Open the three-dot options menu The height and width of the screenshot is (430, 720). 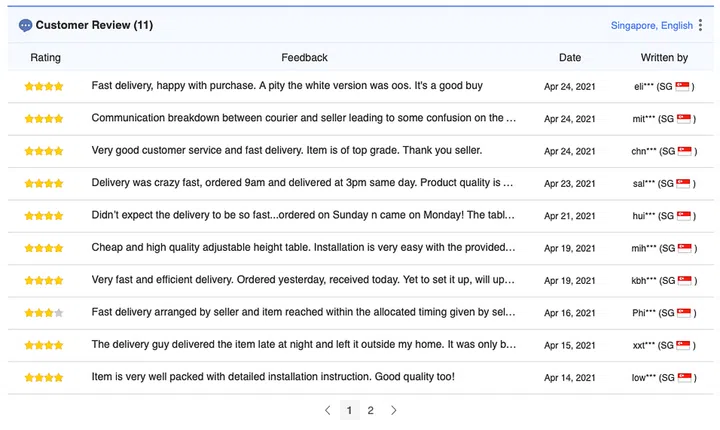[x=700, y=25]
